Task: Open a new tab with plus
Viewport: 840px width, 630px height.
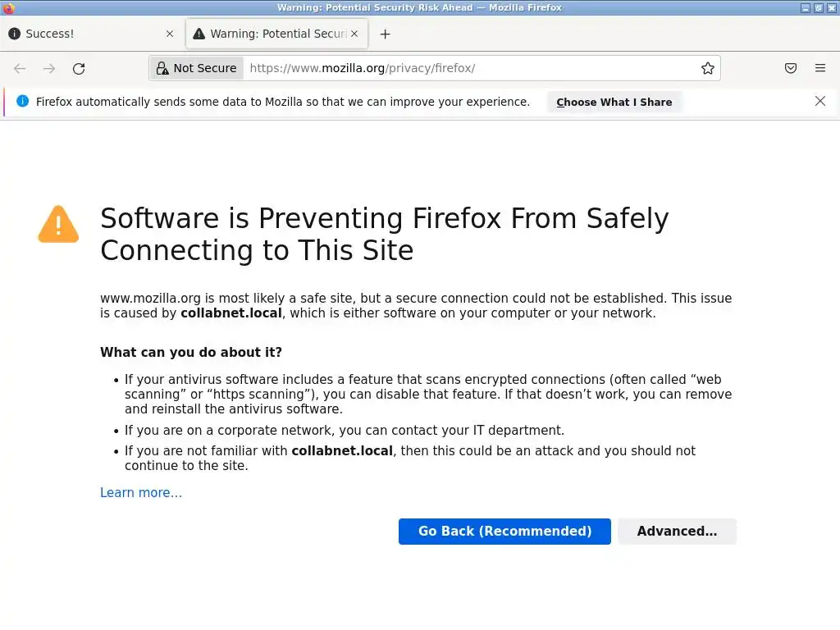Action: coord(386,34)
